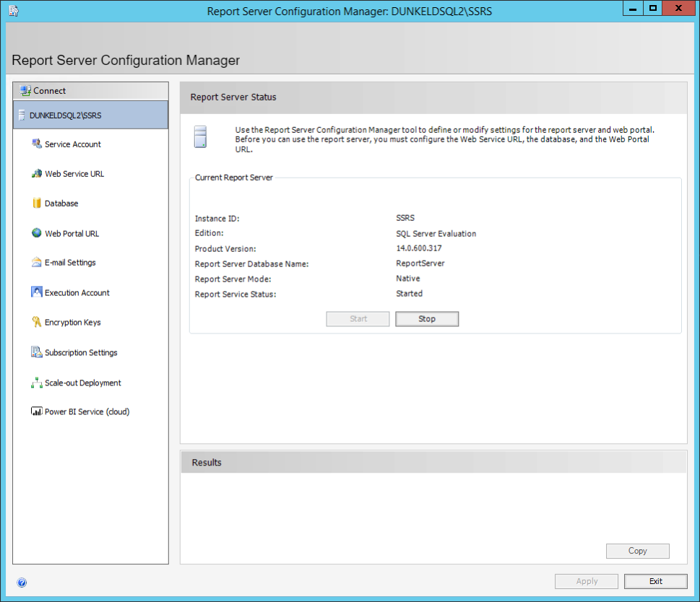The width and height of the screenshot is (700, 602).
Task: Click the Scale-out Deployment network icon
Action: pos(37,382)
